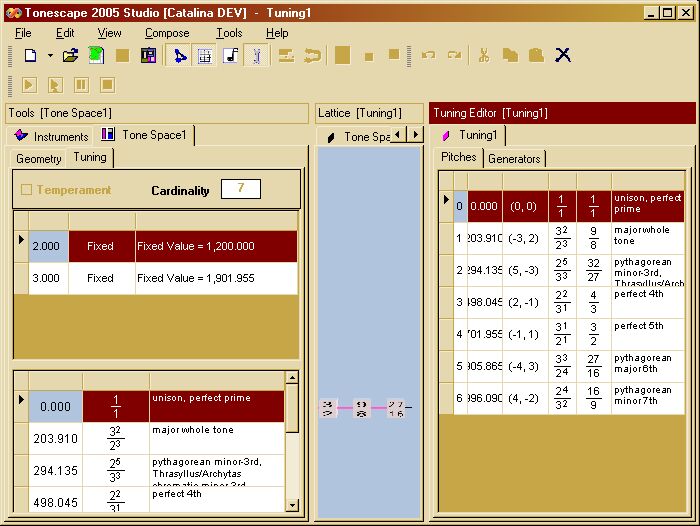This screenshot has height=526, width=700.
Task: Select 203.910 cell in lower-left interval list
Action: tap(55, 438)
